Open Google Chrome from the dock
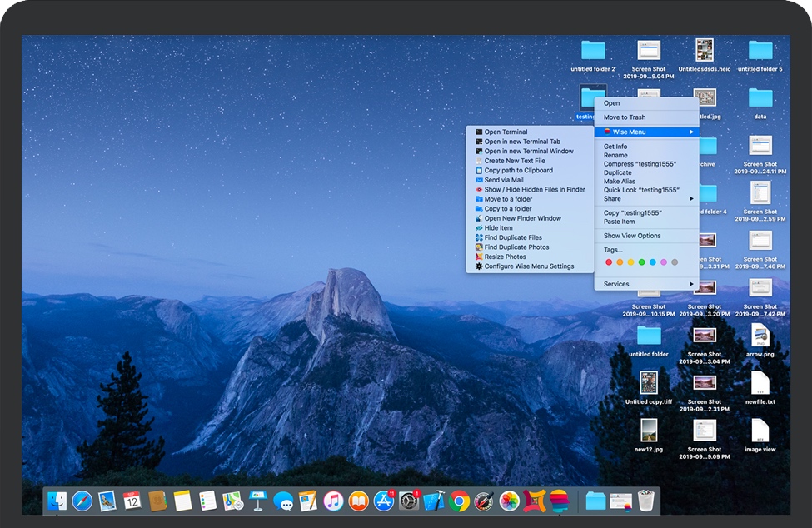Image resolution: width=812 pixels, height=528 pixels. pos(459,501)
